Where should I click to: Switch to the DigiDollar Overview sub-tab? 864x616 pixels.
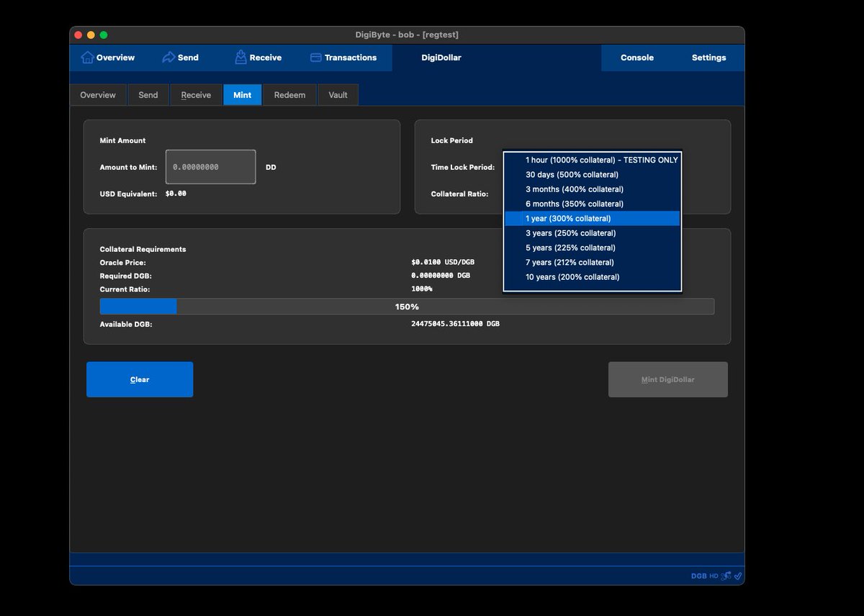click(98, 95)
